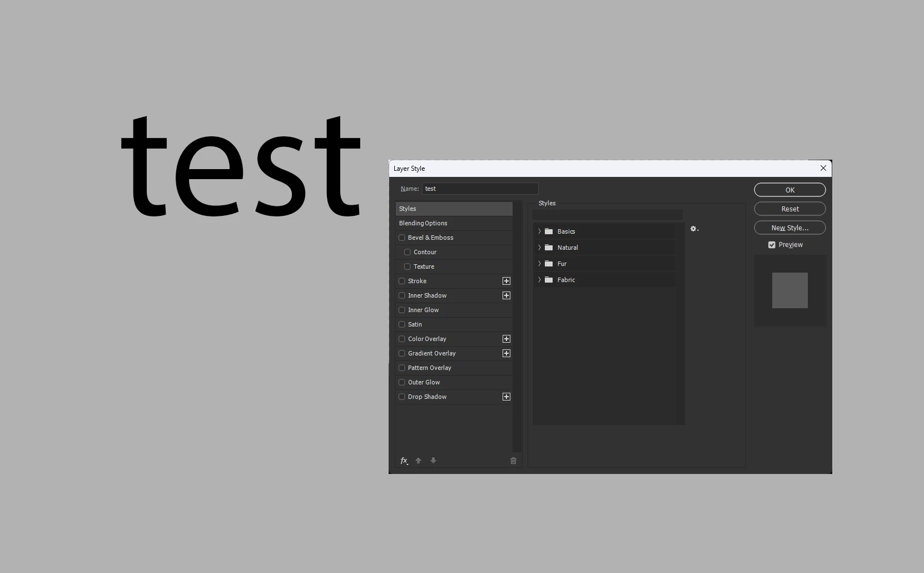This screenshot has height=573, width=924.
Task: Select the Inner Glow label
Action: point(423,310)
